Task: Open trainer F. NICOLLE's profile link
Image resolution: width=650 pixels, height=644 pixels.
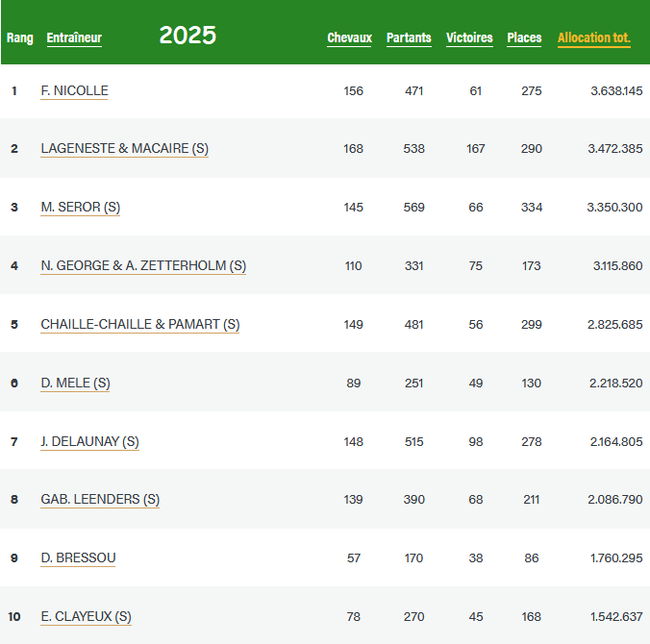Action: (x=74, y=90)
